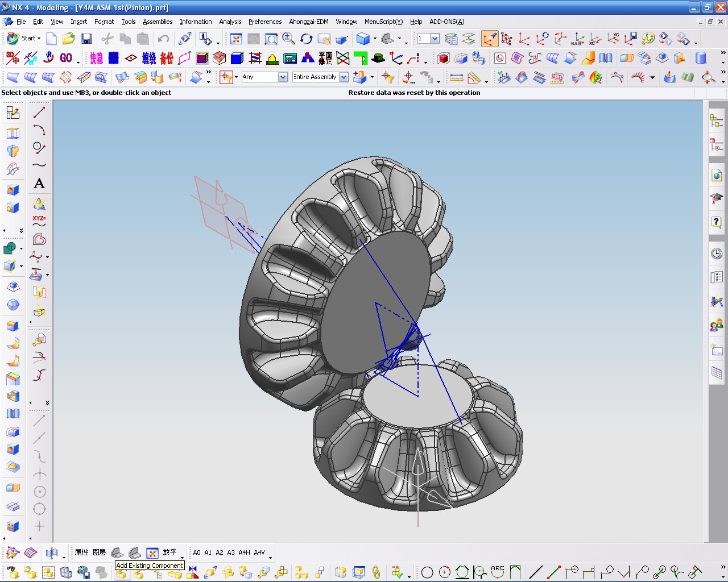This screenshot has height=582, width=728.
Task: Click the Zoom in/out magnifier icon
Action: tap(289, 39)
